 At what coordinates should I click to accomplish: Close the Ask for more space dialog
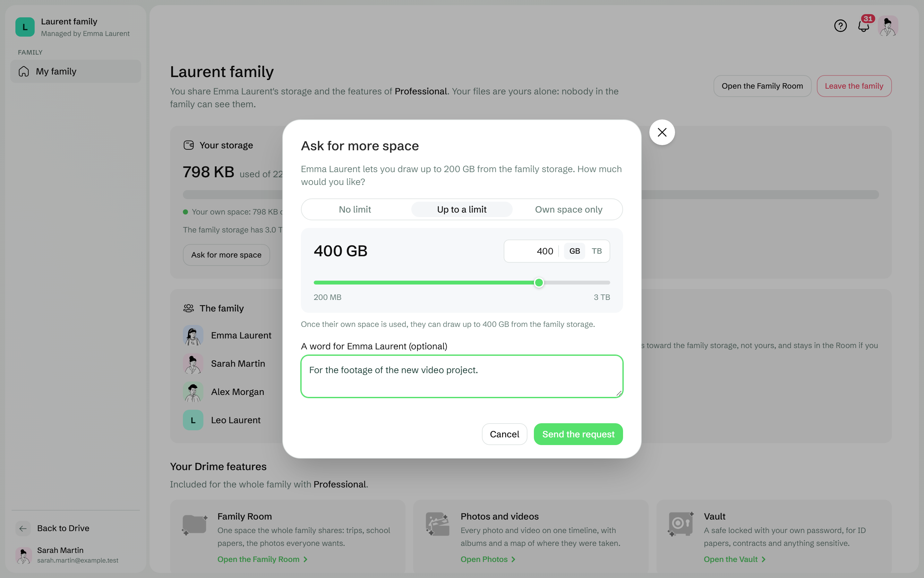[662, 132]
